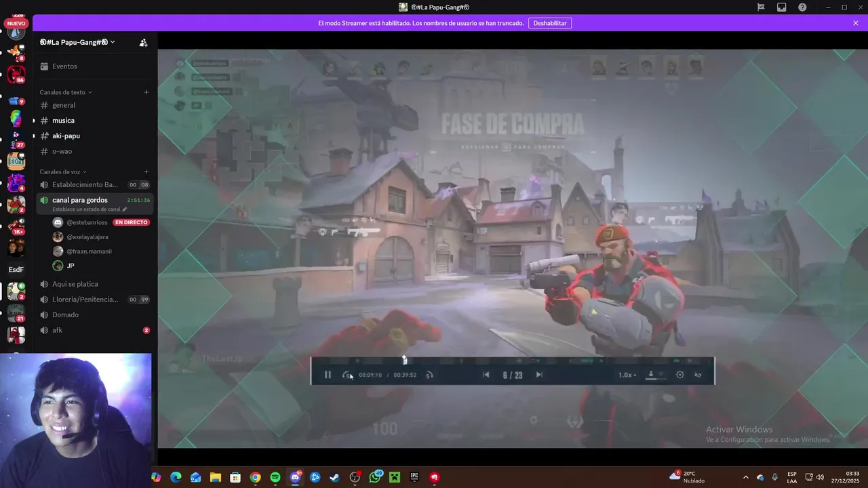Open File Explorer from taskbar
Viewport: 868px width, 488px height.
click(216, 477)
